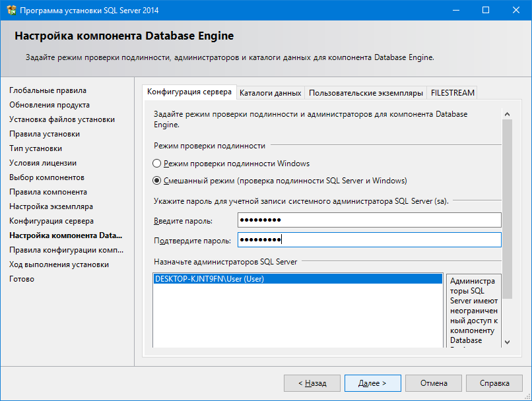Switch to the Каталоги данных tab
This screenshot has height=401, width=532.
click(x=270, y=93)
